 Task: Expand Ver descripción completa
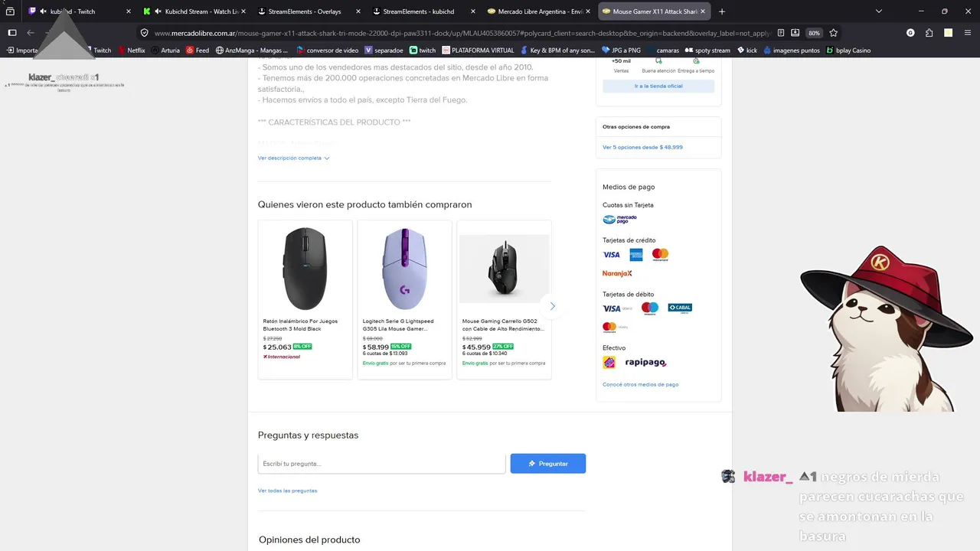click(x=293, y=158)
